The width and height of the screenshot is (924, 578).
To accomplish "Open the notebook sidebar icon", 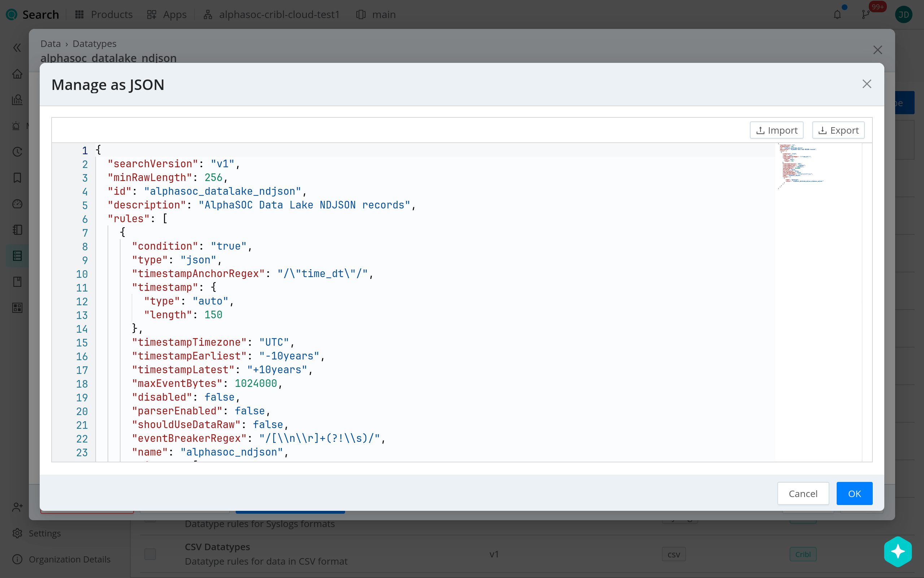I will coord(17,230).
